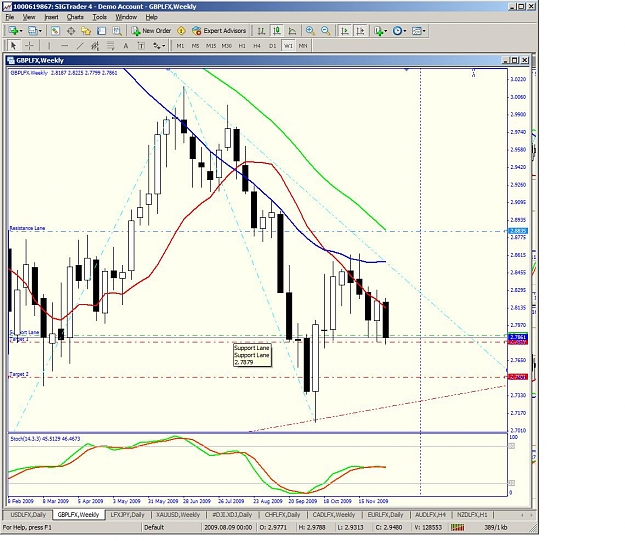Viewport: 625px width, 541px height.
Task: Switch to the CHFLFX,Daily chart tab
Action: point(282,515)
